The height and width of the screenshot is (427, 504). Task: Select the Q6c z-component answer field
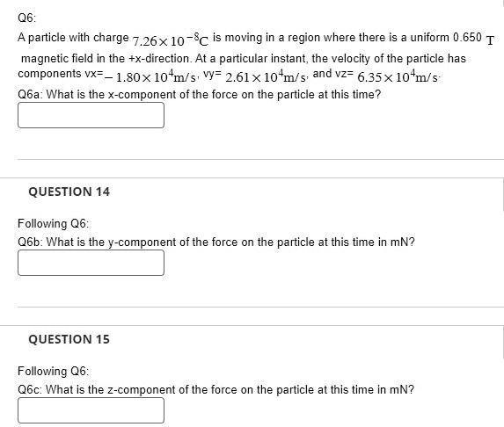91,410
